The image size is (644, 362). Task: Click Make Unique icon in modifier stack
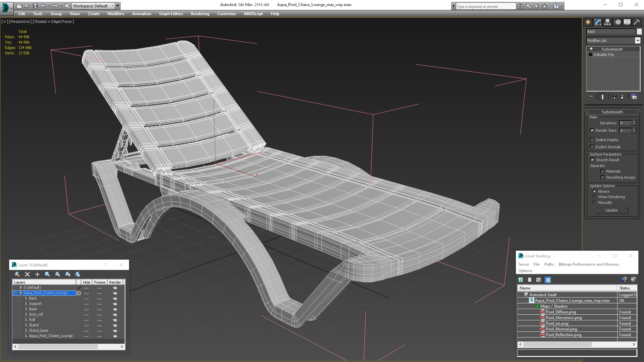[x=614, y=97]
